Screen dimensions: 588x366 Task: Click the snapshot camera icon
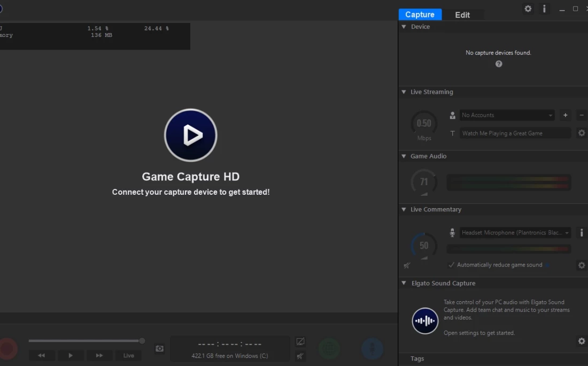point(159,348)
